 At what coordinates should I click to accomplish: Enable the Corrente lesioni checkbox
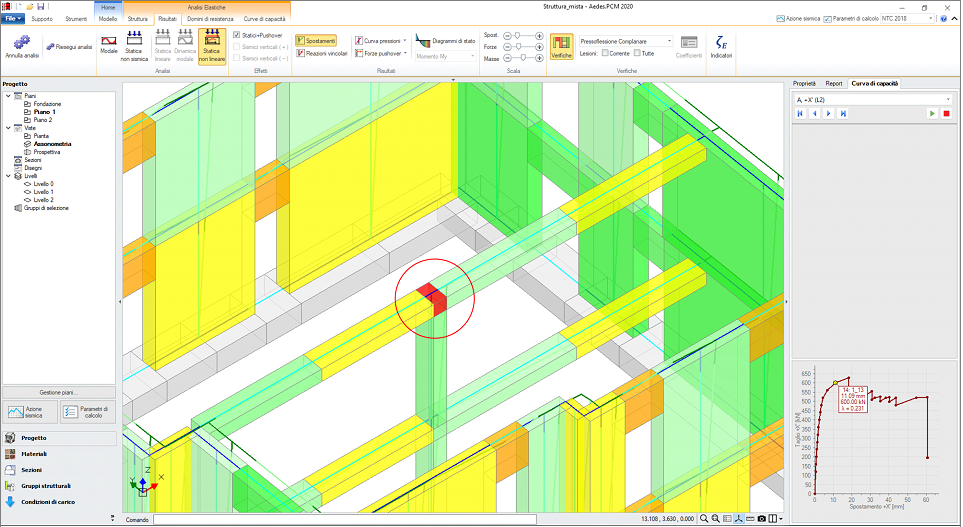(605, 53)
